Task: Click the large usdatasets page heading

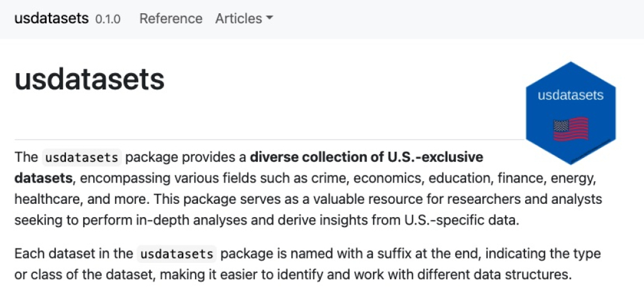Action: (x=89, y=79)
